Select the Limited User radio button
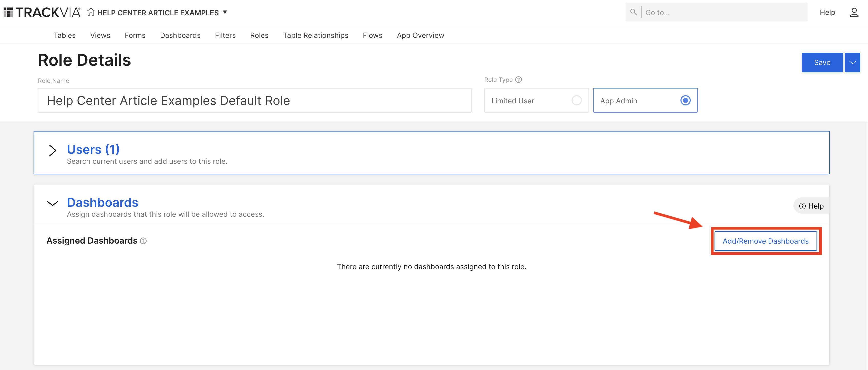This screenshot has height=370, width=868. [x=576, y=100]
